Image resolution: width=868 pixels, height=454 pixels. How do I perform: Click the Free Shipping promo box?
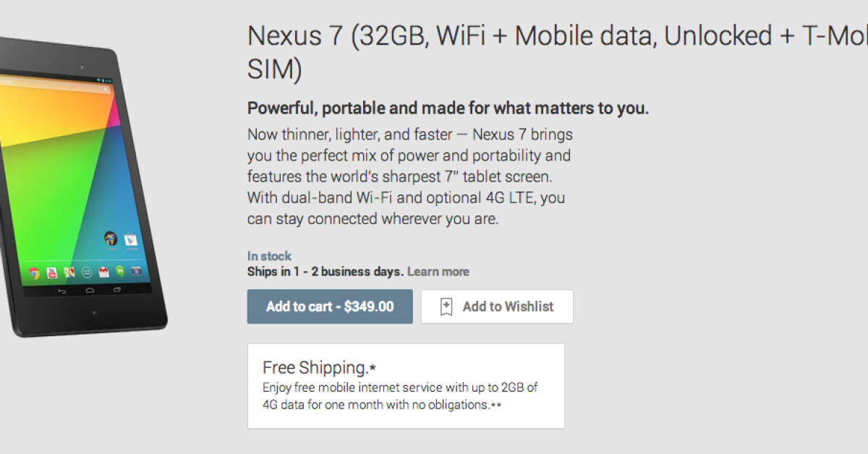406,386
